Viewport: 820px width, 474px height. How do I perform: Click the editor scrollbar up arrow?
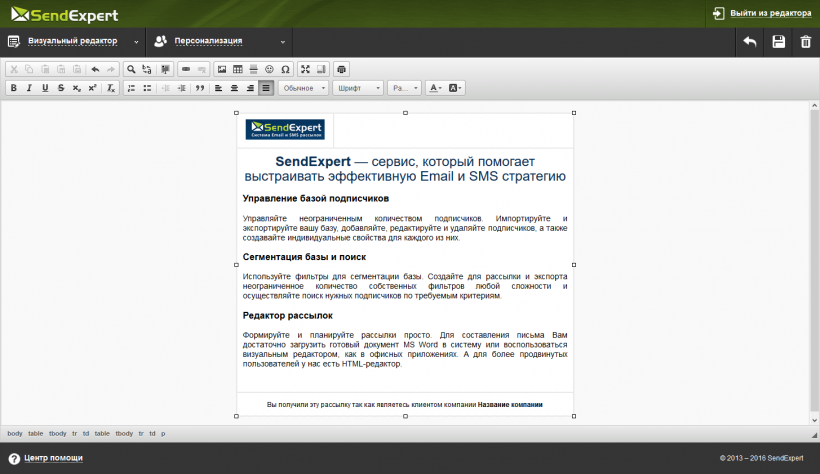(815, 106)
